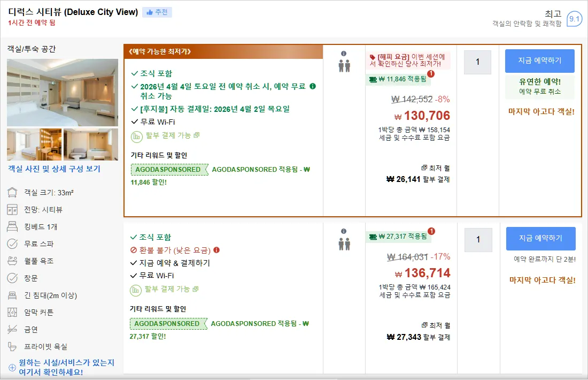The height and width of the screenshot is (380, 588).
Task: Click the red info icon beside 환불 불가
Action: coord(216,250)
